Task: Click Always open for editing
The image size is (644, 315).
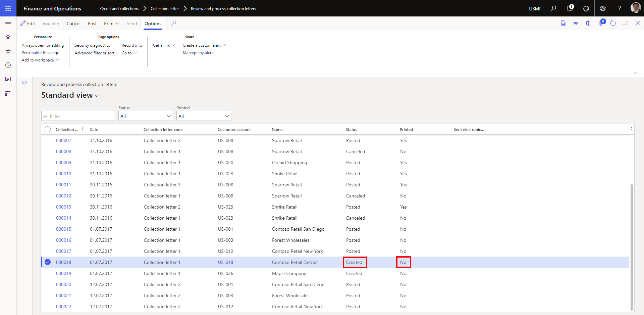Action: 43,45
